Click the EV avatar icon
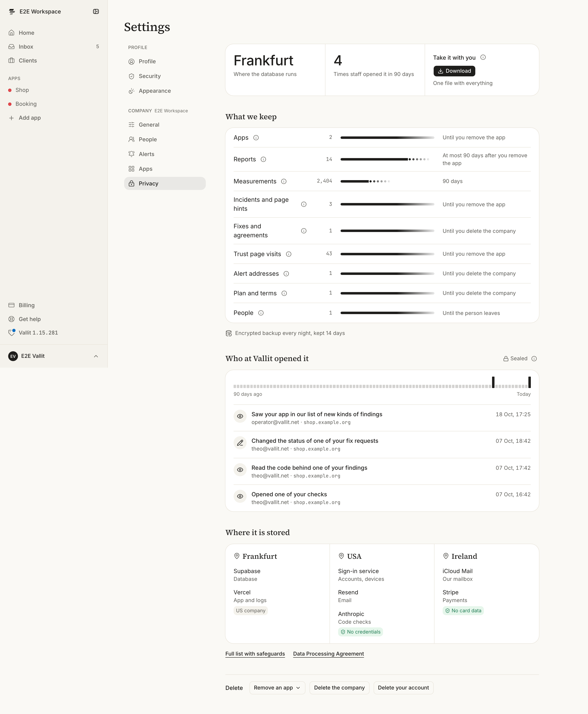 13,356
